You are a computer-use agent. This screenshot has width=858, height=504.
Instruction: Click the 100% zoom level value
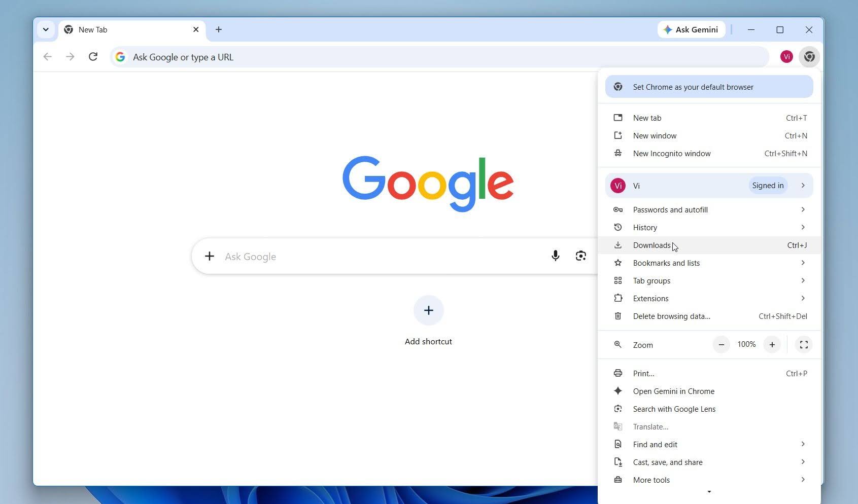746,344
